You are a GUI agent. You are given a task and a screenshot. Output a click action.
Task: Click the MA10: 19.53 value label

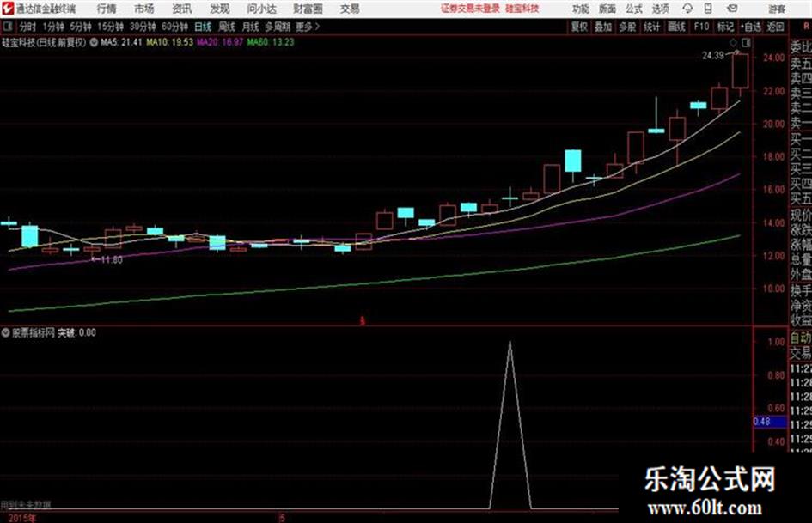pyautogui.click(x=169, y=42)
